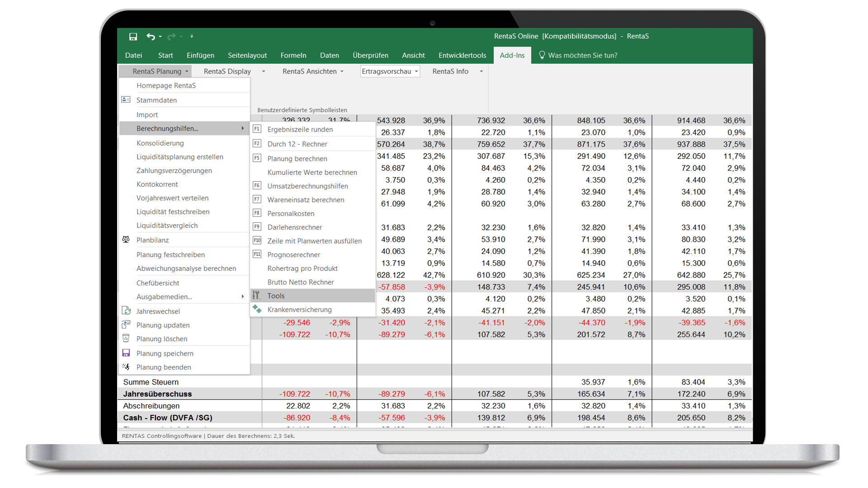Screen dimensions: 868x488
Task: Open the Ertragsvorschau combo box
Action: click(x=390, y=71)
